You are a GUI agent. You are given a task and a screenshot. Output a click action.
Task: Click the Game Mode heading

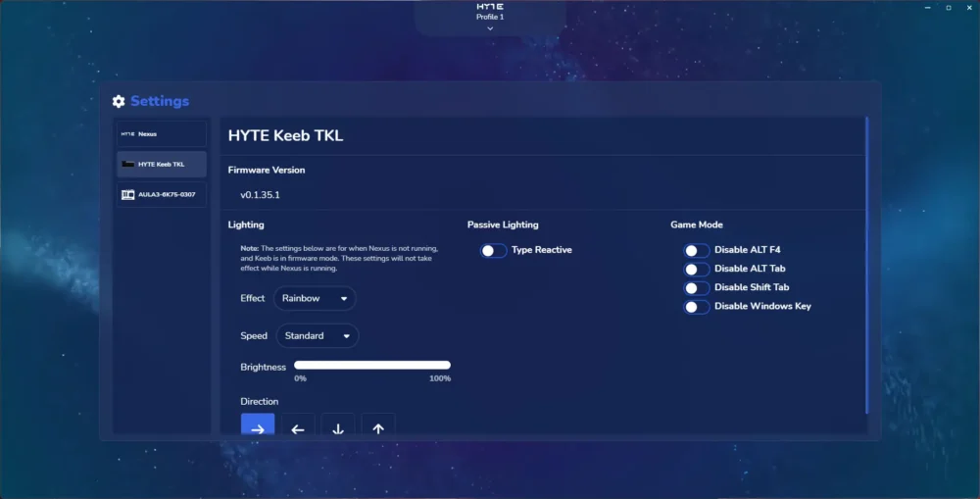coord(697,225)
